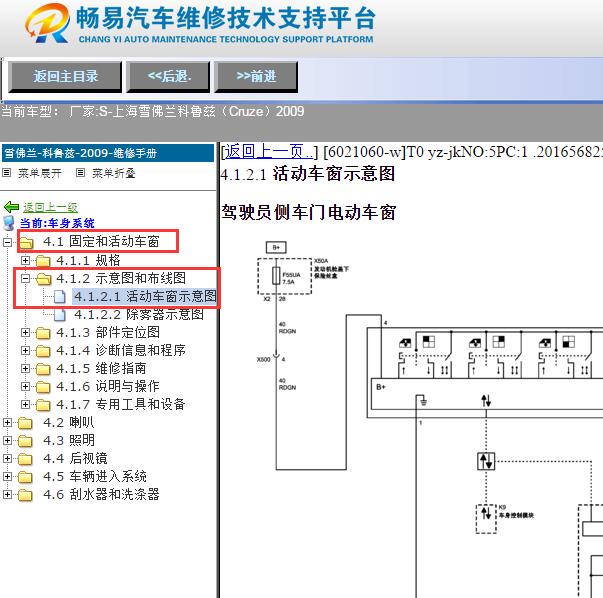
Task: Expand the 4.5 车辆进入系统 node
Action: [7, 476]
